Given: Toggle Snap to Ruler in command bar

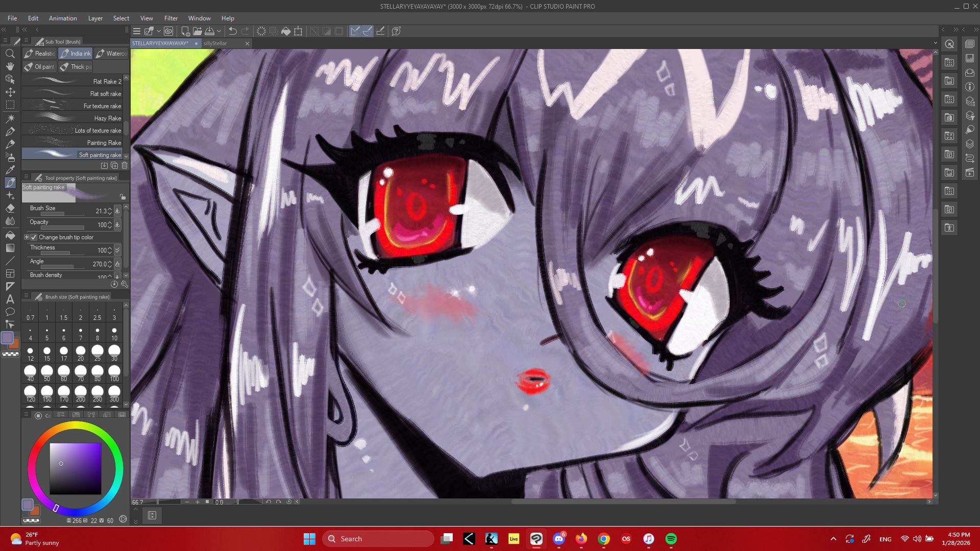Looking at the screenshot, I should coord(355,31).
